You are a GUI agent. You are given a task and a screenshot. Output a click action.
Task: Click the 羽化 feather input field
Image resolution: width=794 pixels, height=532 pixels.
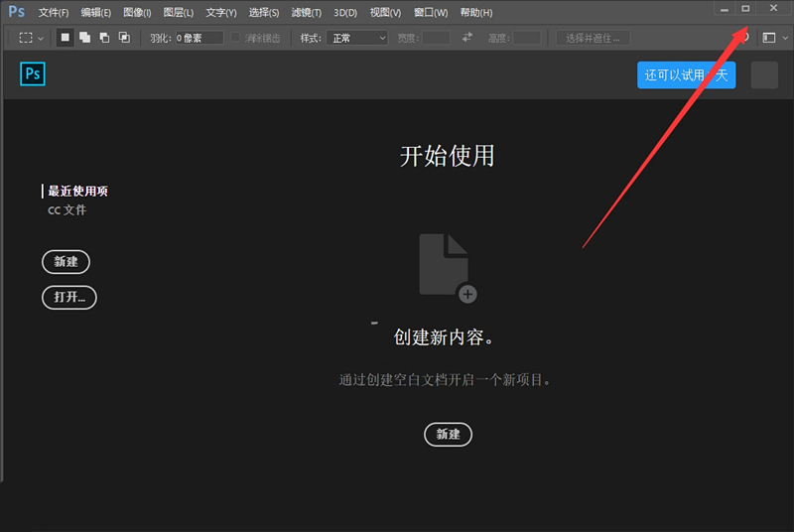(198, 38)
